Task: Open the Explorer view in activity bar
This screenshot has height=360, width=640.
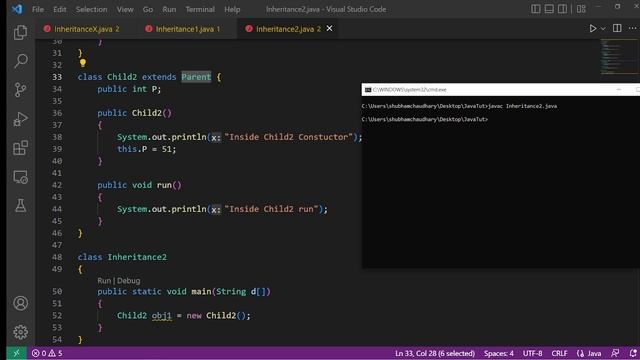Action: click(20, 33)
